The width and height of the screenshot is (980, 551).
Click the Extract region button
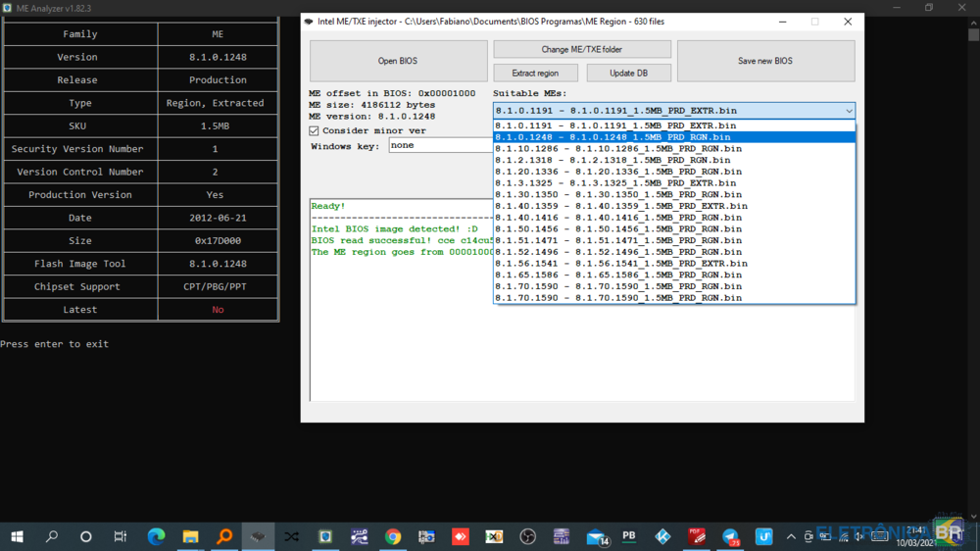(x=535, y=74)
